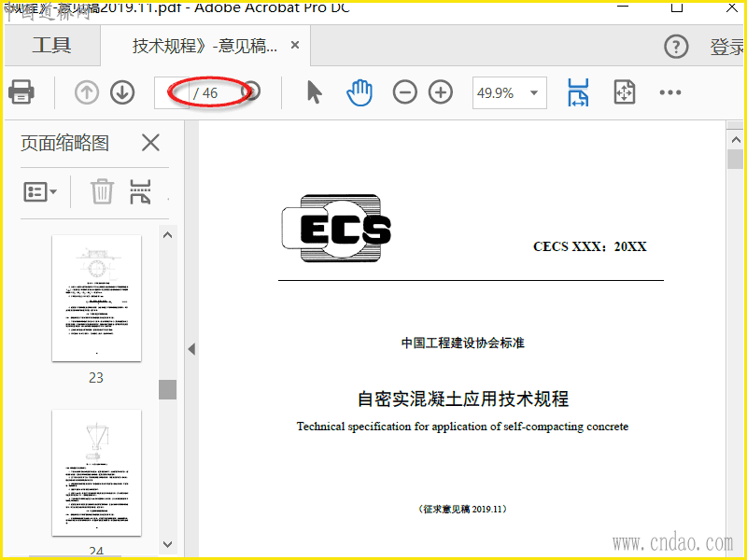Click thumbnail panel scroll up arrow

(168, 235)
